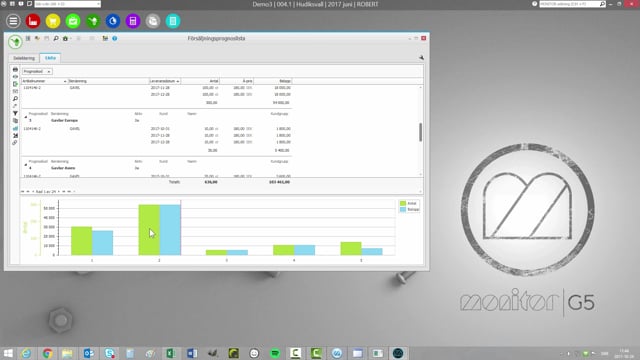
Task: Open Excel from the taskbar
Action: (171, 353)
